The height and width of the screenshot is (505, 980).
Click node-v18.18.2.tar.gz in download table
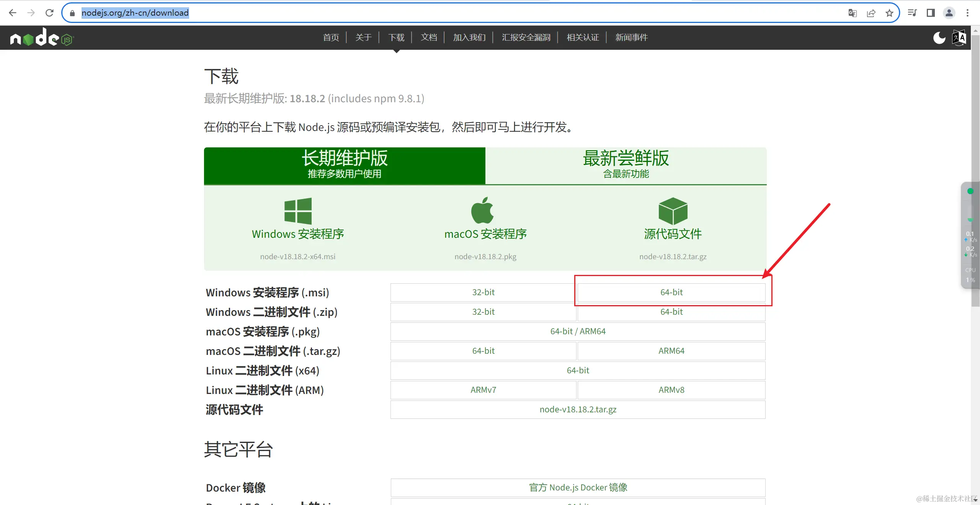coord(578,410)
